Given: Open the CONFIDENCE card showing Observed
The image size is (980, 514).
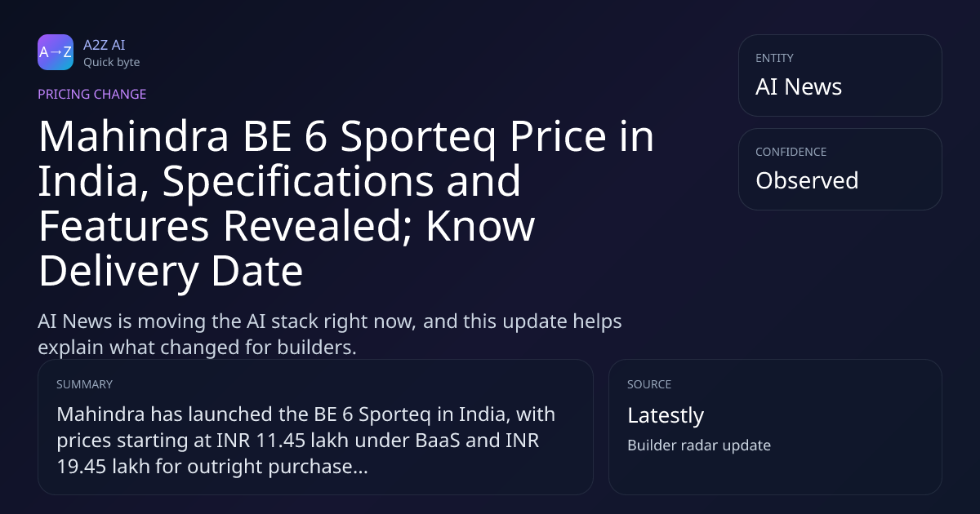Looking at the screenshot, I should point(840,169).
